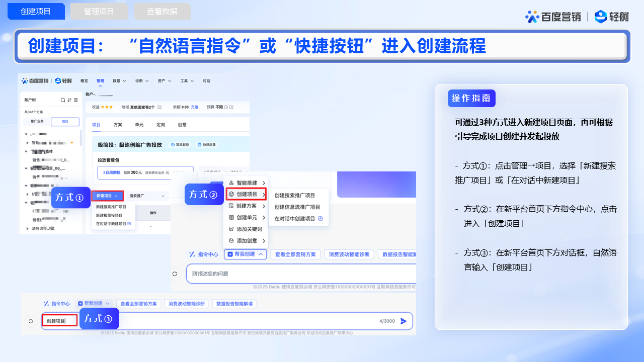Collapse the 新建项目 dropdown button
The width and height of the screenshot is (644, 362).
108,196
